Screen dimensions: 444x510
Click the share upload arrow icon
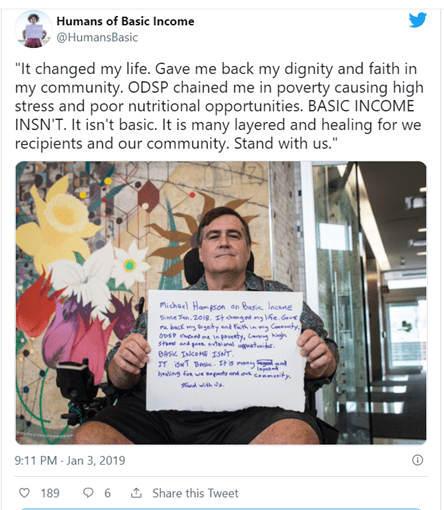click(x=136, y=492)
